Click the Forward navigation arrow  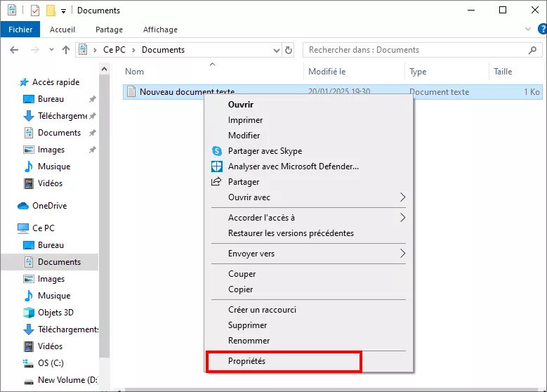click(x=35, y=50)
